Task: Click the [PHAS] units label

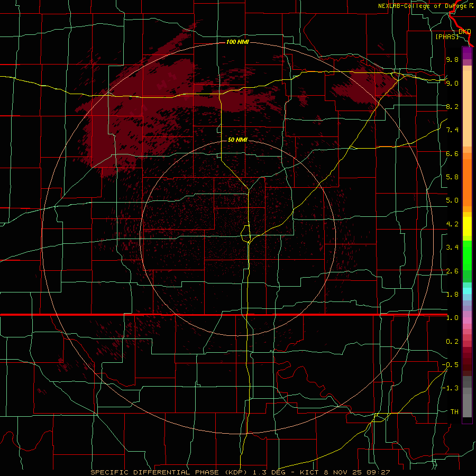Action: pyautogui.click(x=447, y=36)
